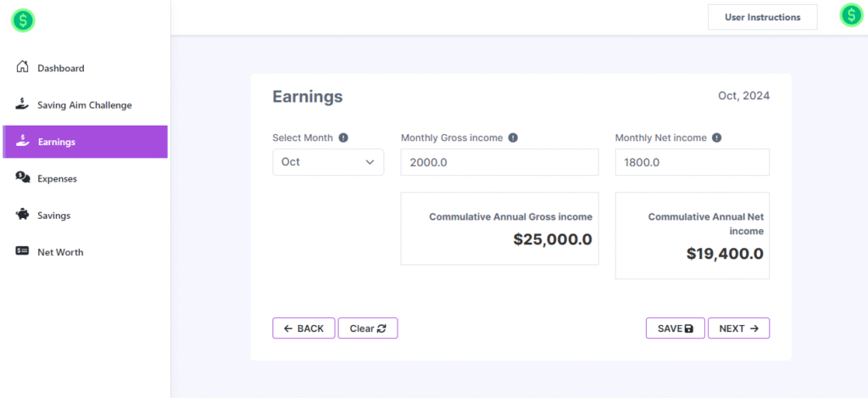
Task: Click the NEXT arrow button
Action: pyautogui.click(x=738, y=328)
